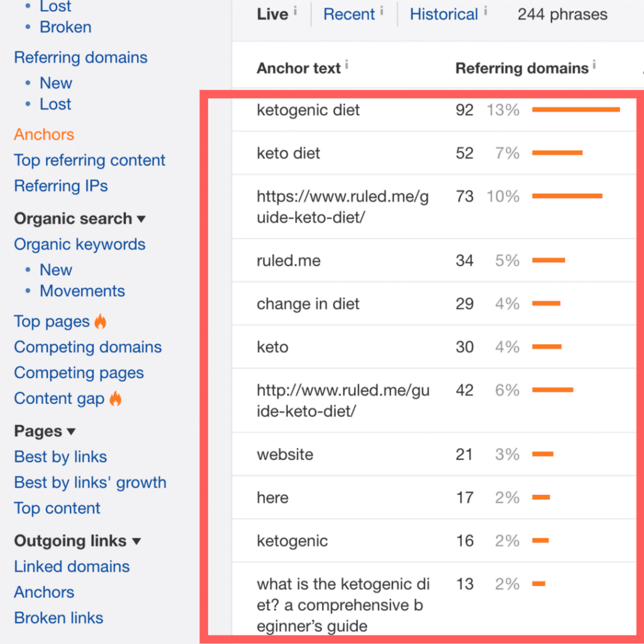Click flame icon next to Top pages

coord(100,322)
